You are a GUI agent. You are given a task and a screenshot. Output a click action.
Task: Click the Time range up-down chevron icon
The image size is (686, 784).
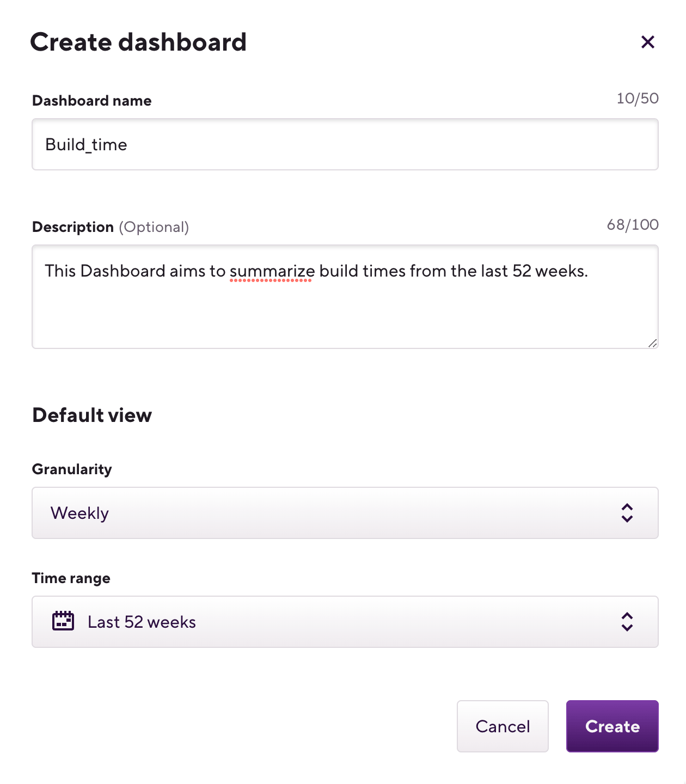coord(627,621)
